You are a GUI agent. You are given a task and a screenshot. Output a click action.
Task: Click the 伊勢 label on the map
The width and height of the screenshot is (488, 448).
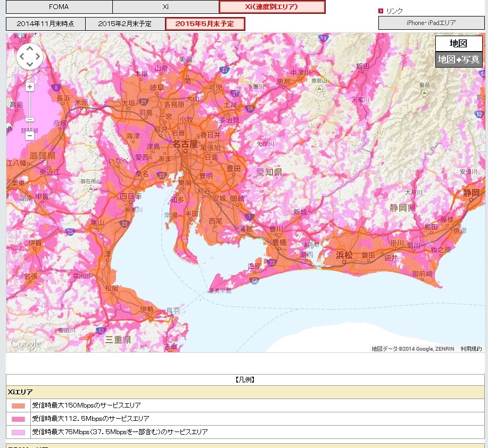click(x=147, y=309)
